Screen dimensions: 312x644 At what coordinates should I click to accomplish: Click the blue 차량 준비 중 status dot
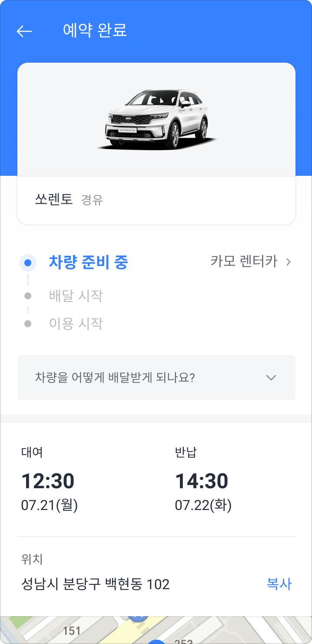[x=28, y=263]
